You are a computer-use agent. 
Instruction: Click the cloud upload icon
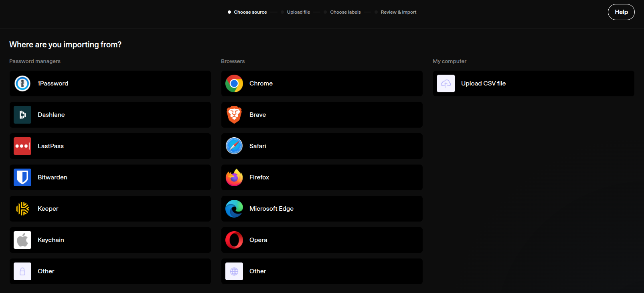pyautogui.click(x=446, y=83)
